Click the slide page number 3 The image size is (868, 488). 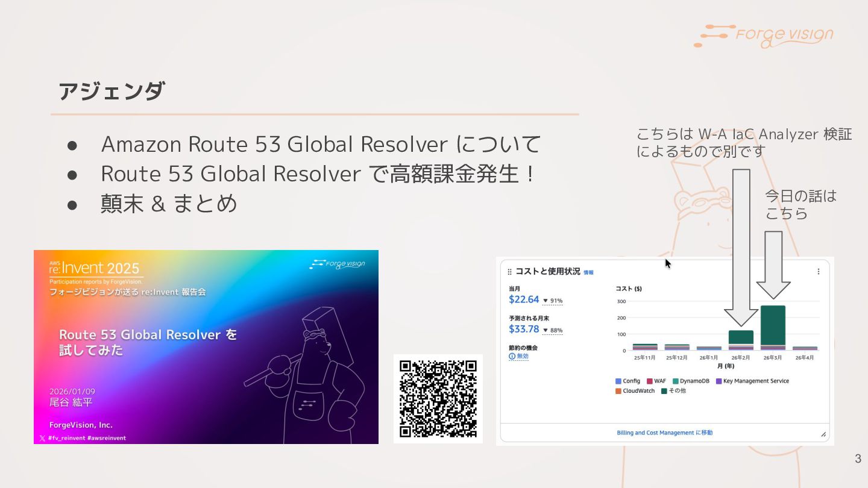coord(858,460)
